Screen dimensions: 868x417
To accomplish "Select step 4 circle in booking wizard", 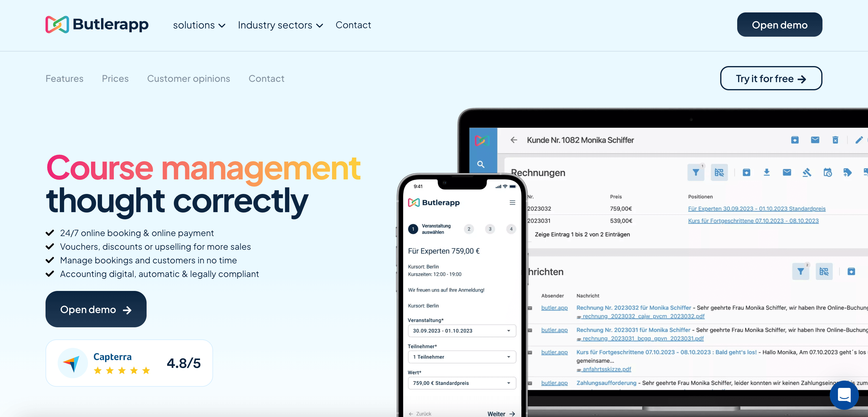I will pyautogui.click(x=511, y=229).
